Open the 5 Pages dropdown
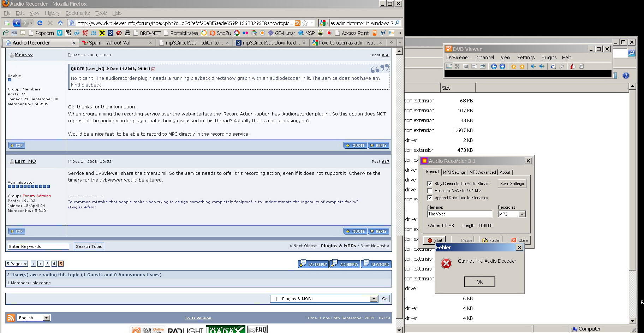Image resolution: width=644 pixels, height=333 pixels. (x=17, y=264)
